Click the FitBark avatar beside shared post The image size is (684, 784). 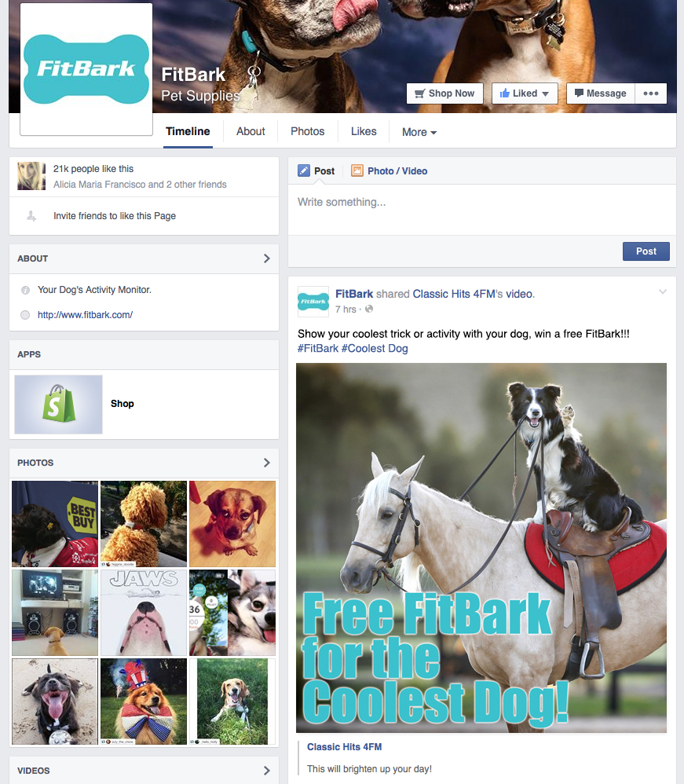tap(313, 302)
